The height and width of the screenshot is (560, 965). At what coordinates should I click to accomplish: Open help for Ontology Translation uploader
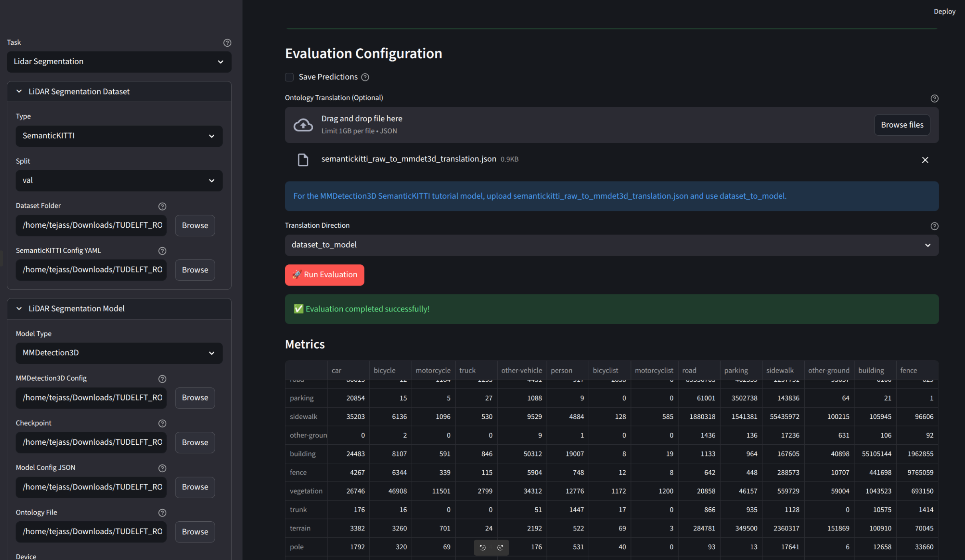point(934,99)
